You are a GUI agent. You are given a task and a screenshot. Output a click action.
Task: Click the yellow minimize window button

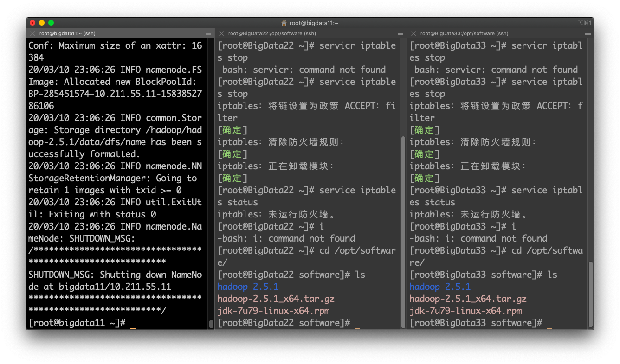pyautogui.click(x=42, y=23)
